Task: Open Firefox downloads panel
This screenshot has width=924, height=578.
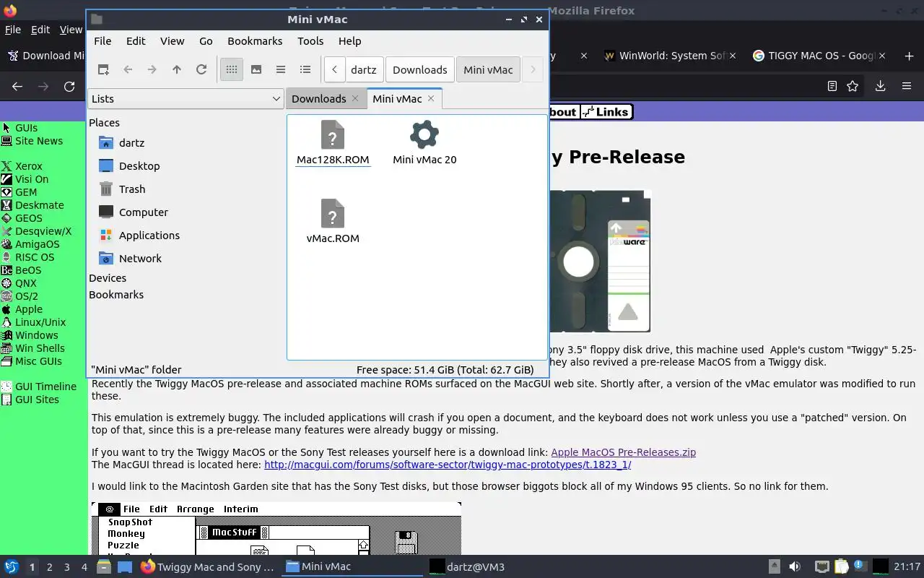Action: tap(880, 86)
